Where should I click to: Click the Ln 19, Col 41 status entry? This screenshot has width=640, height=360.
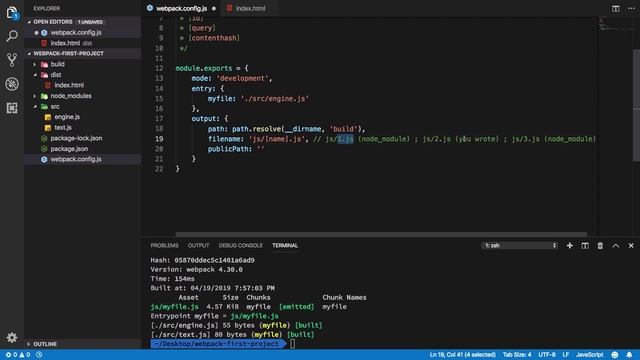462,355
